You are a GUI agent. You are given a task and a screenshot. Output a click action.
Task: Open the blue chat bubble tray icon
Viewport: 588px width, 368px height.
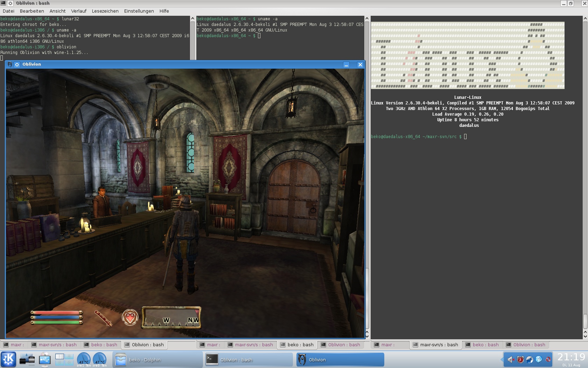539,359
